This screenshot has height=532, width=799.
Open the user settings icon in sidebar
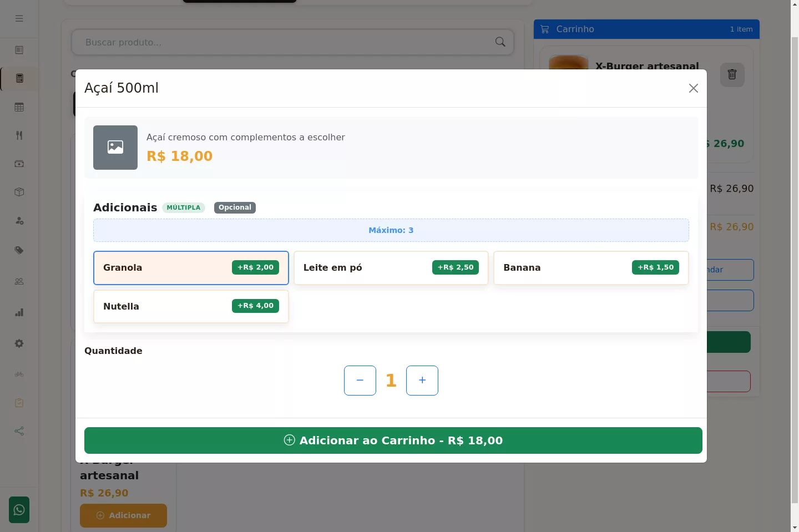pyautogui.click(x=19, y=221)
